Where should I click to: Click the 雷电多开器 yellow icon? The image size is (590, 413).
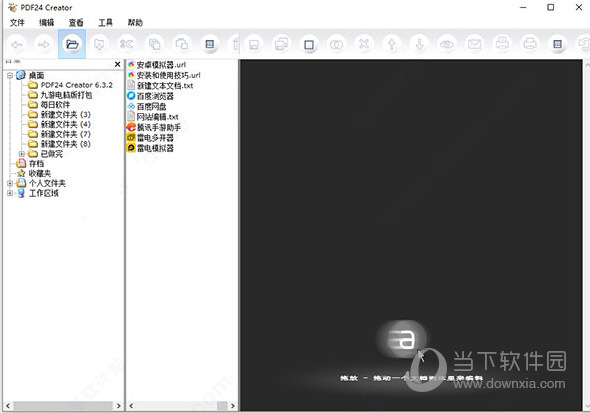131,138
